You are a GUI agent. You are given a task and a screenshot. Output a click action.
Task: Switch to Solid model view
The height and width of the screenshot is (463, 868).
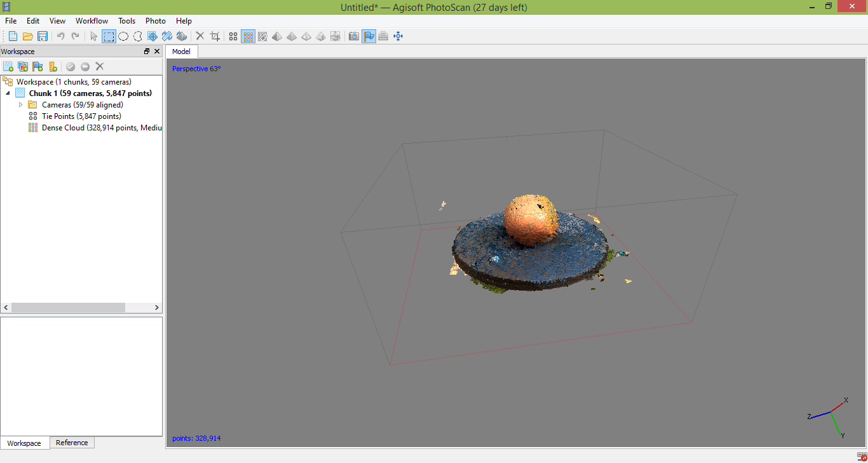pyautogui.click(x=292, y=36)
